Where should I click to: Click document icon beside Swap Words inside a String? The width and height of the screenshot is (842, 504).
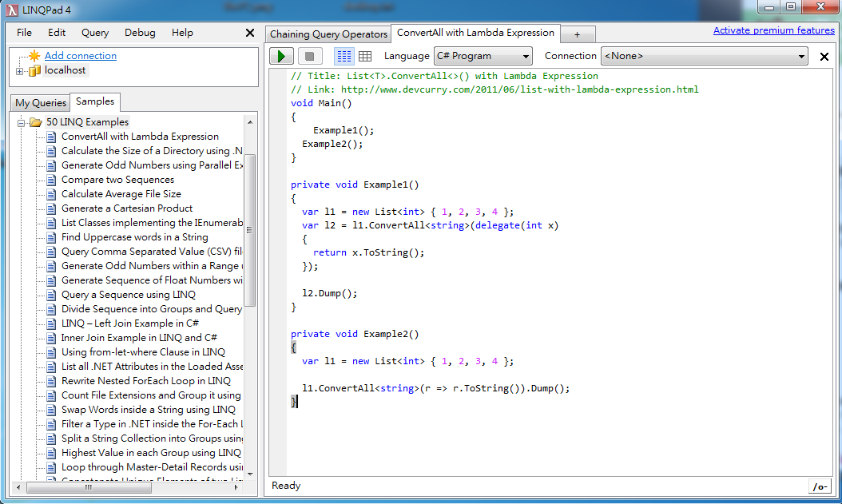[51, 410]
